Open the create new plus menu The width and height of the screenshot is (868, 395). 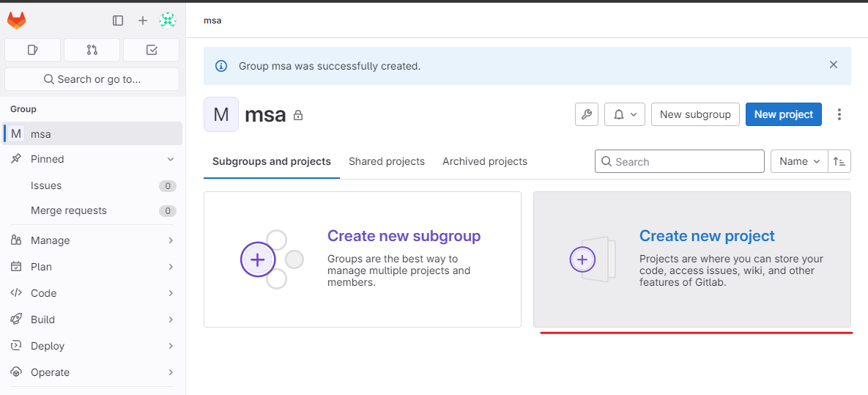pos(143,21)
